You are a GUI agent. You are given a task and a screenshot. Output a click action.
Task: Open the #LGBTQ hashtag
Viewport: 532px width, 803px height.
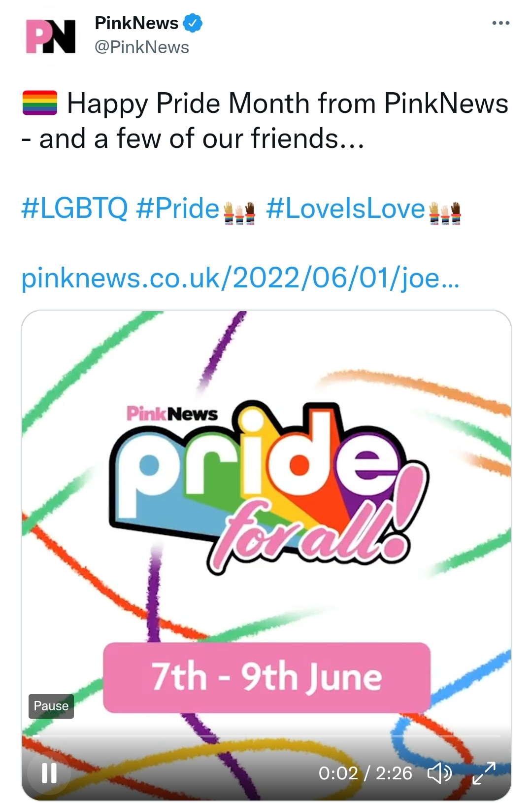coord(74,208)
